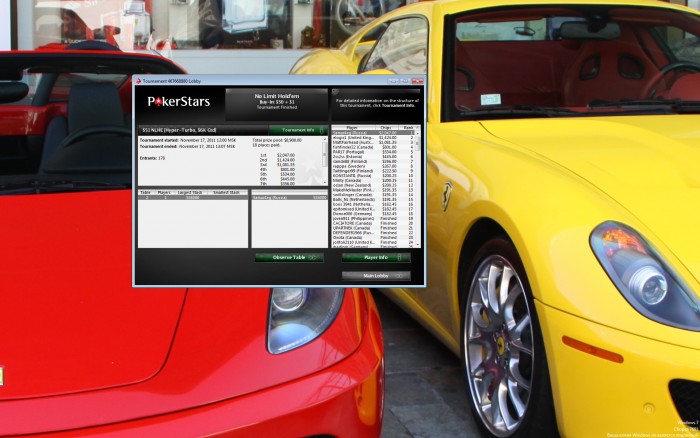Click scroll-up arrow of player list
The width and height of the screenshot is (700, 438).
pyautogui.click(x=418, y=133)
